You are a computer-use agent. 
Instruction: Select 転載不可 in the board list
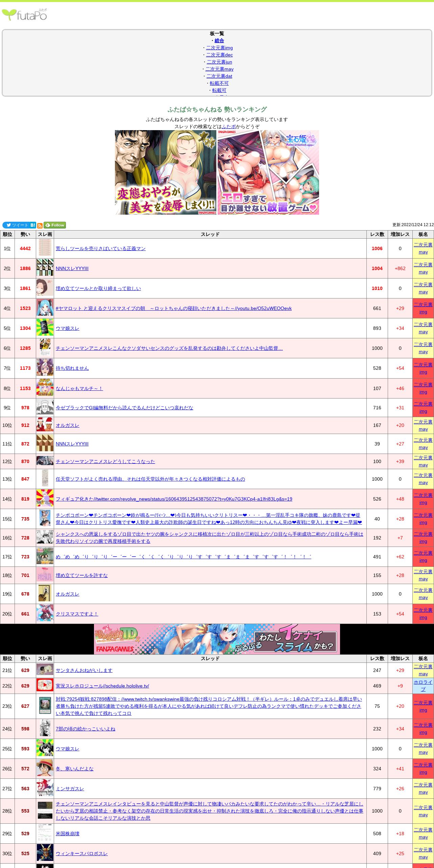click(x=219, y=83)
